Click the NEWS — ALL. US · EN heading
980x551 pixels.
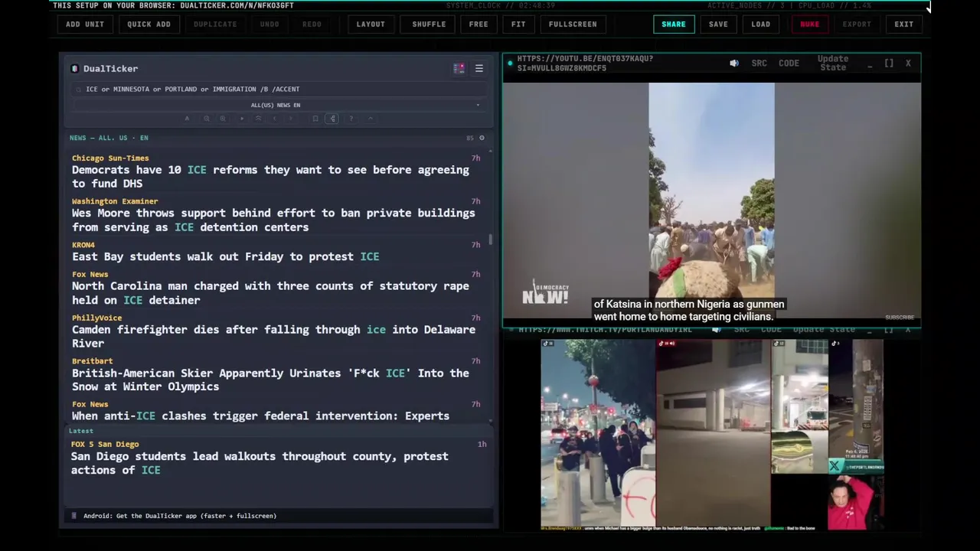[109, 138]
